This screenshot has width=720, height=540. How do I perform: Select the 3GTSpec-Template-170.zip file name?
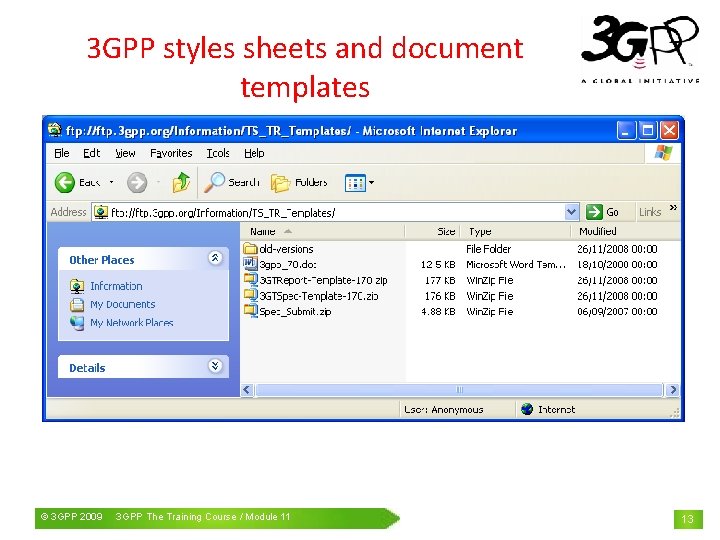coord(319,296)
